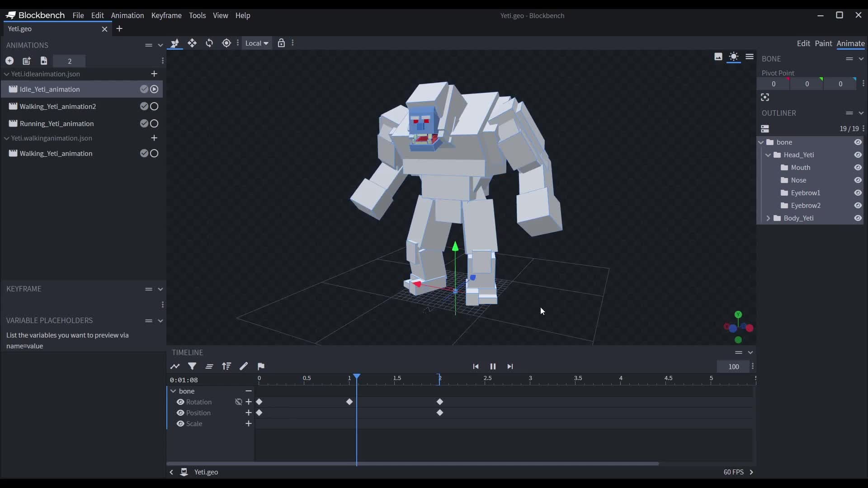The image size is (868, 488).
Task: Expand the Body_Yeti group
Action: click(x=768, y=218)
